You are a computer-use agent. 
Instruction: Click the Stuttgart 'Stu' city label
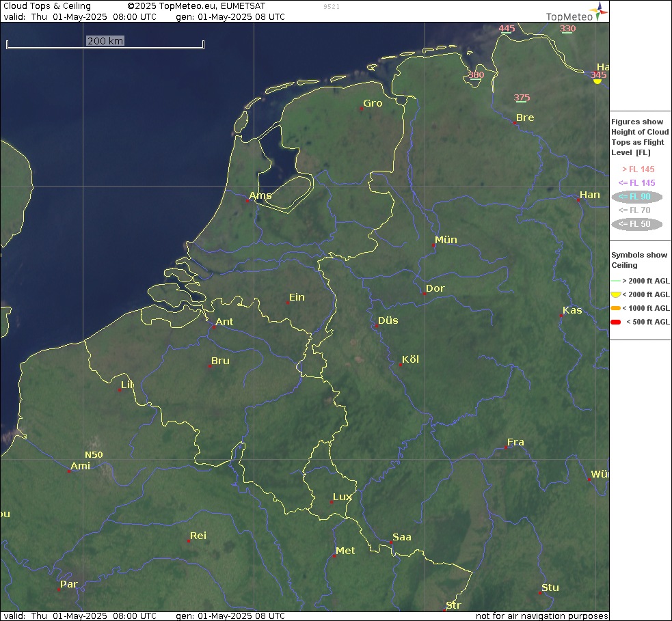(x=550, y=588)
